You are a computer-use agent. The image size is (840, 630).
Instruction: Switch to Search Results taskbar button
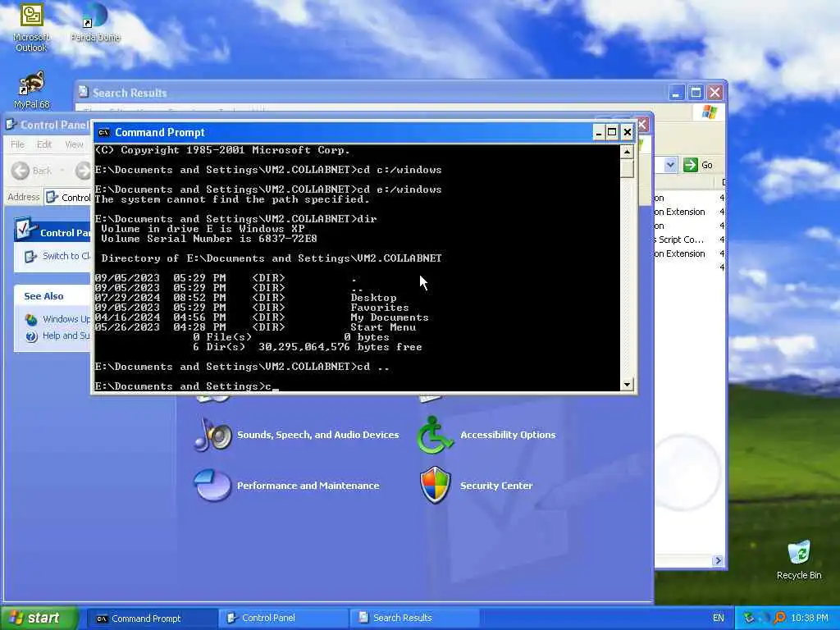pos(414,619)
